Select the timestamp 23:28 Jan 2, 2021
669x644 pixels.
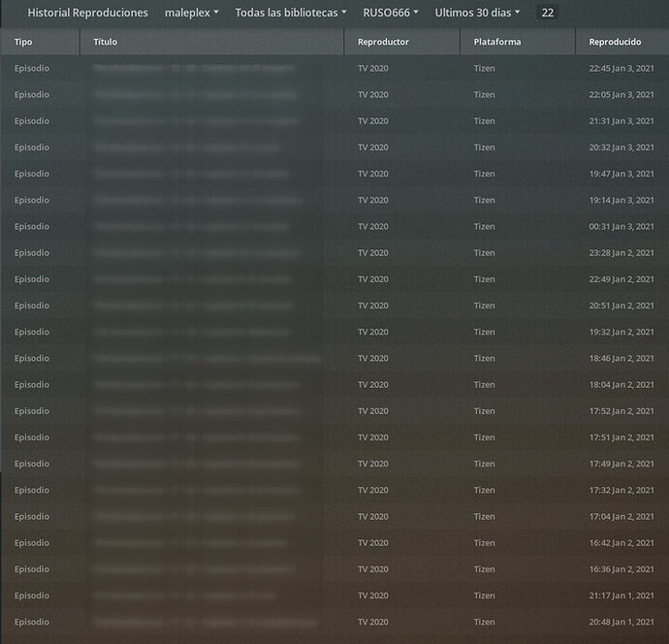[621, 253]
